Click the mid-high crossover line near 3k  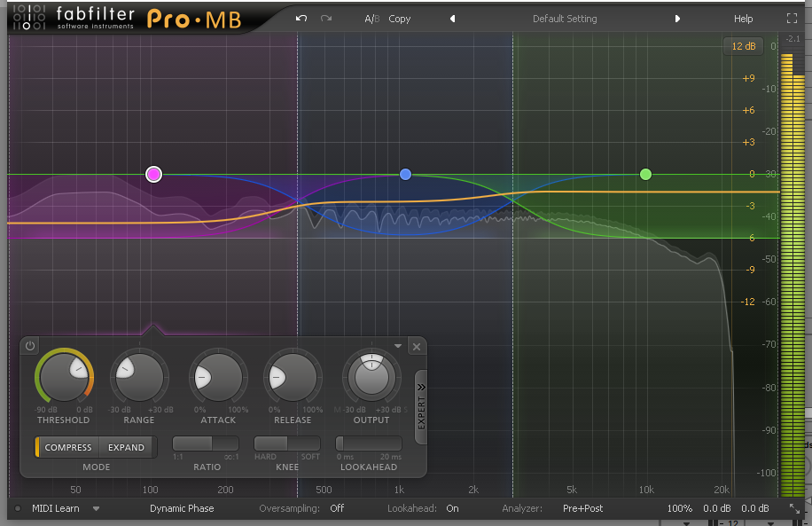coord(513,264)
